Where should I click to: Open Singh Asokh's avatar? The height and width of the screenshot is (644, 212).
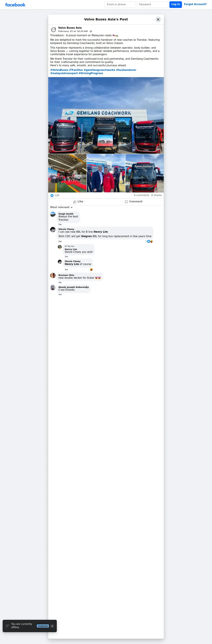(x=53, y=214)
